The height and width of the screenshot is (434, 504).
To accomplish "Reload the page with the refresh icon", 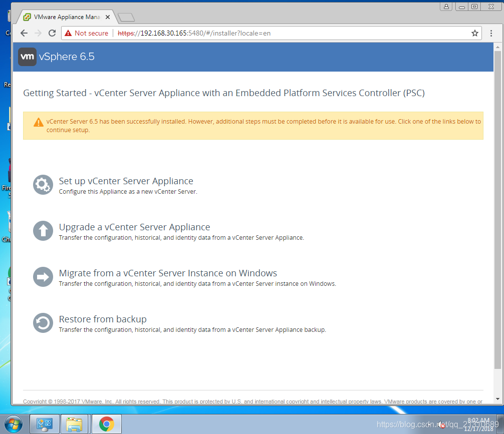I will coord(52,33).
